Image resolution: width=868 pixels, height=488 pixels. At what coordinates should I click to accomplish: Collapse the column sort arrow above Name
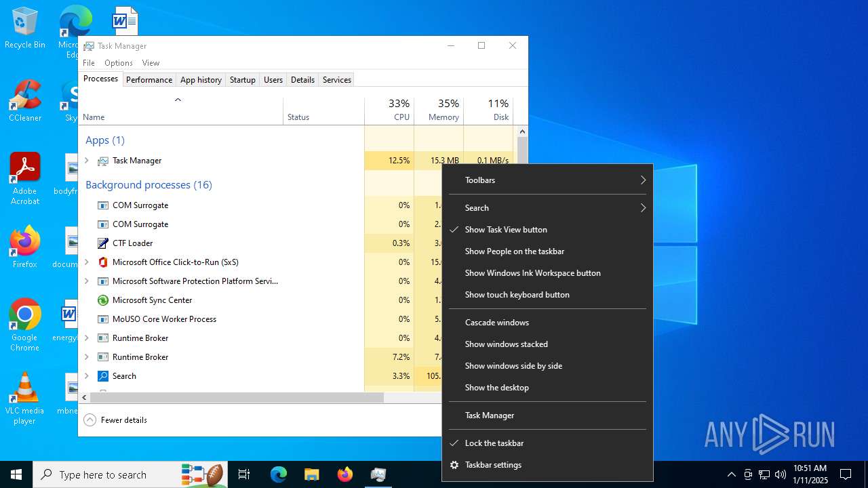click(178, 100)
